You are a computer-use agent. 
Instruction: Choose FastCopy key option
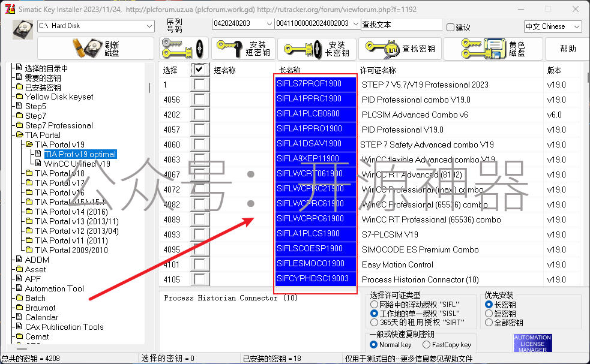tap(426, 344)
